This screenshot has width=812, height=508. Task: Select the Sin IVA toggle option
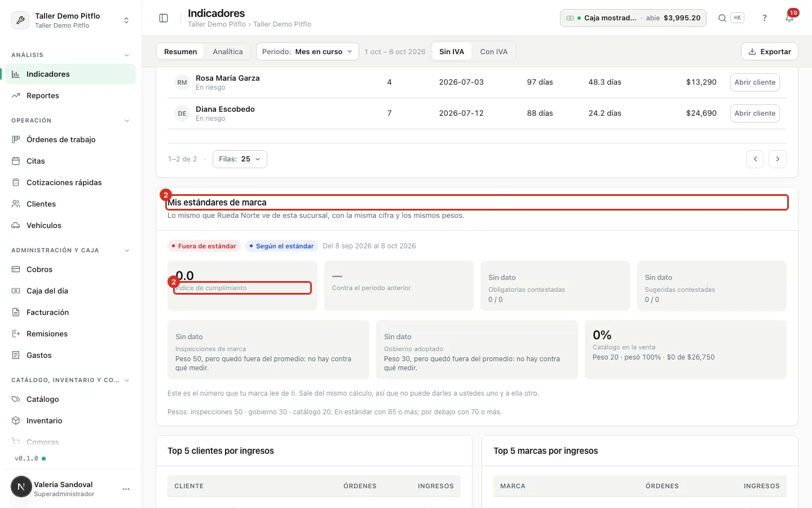pos(452,51)
